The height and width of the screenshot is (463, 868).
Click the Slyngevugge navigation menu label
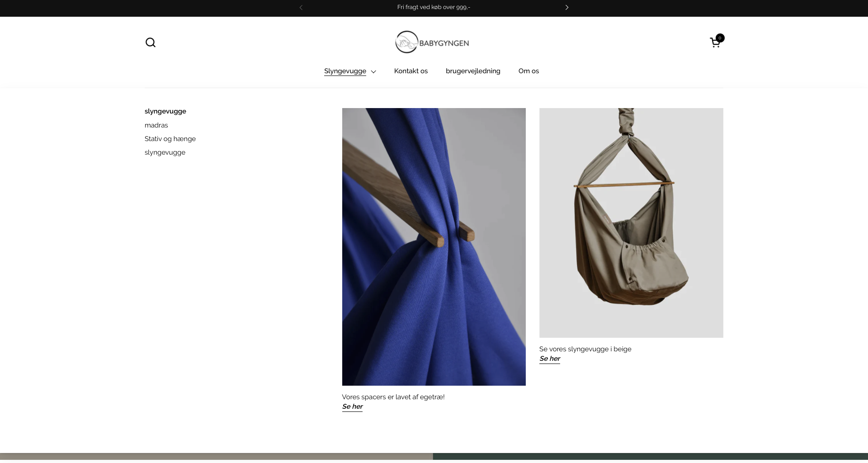(345, 71)
